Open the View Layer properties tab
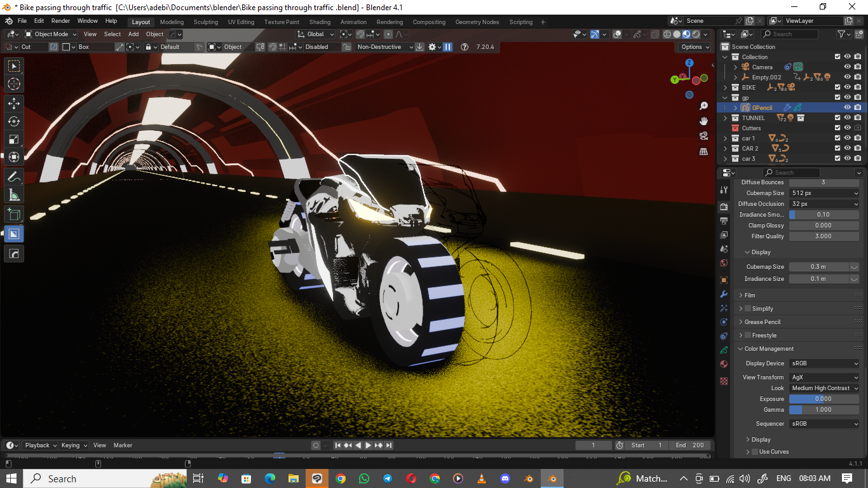Viewport: 868px width, 488px height. coord(724,235)
